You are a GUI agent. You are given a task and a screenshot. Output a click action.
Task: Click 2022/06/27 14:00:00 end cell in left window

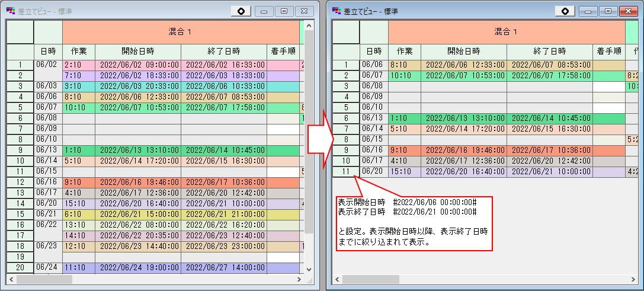click(x=224, y=268)
